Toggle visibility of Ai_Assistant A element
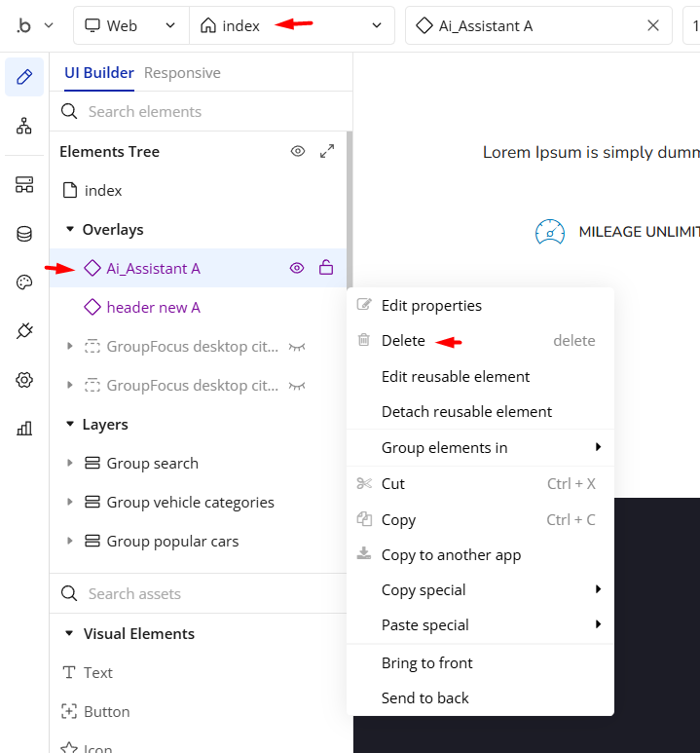Screen dimensions: 700x753 coord(297,268)
